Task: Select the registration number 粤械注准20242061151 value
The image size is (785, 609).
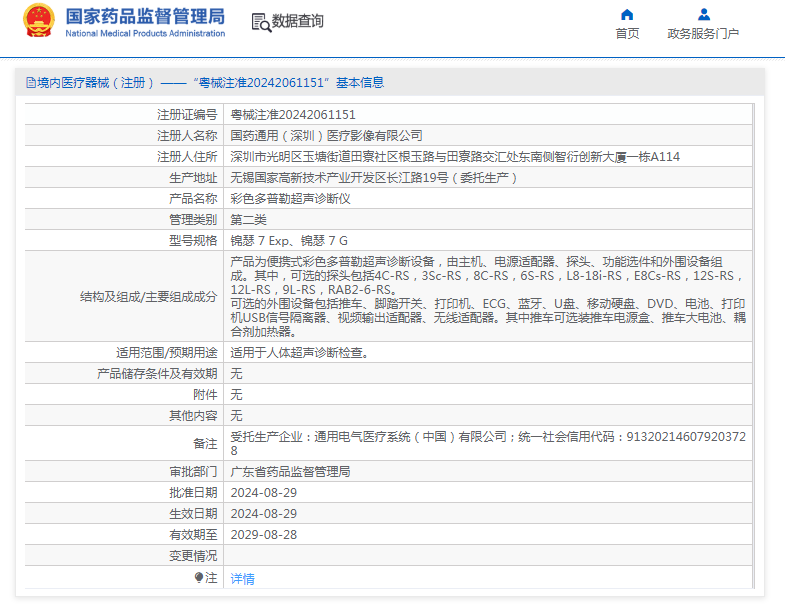Action: coord(293,115)
